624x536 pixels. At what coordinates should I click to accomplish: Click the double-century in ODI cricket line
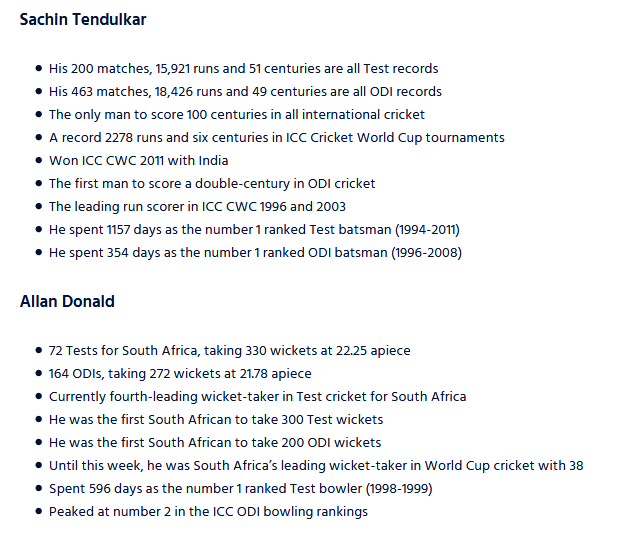[212, 184]
